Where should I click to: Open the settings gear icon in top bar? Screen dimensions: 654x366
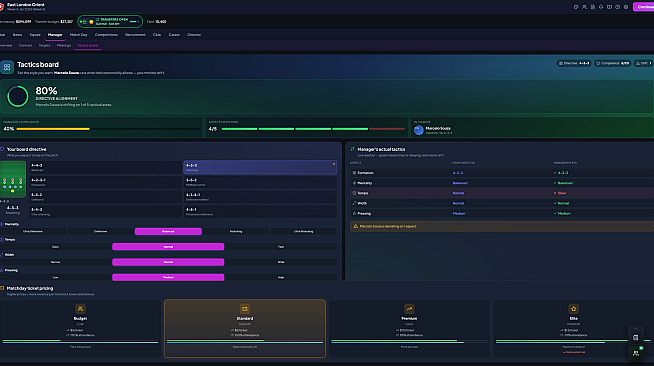pos(626,7)
